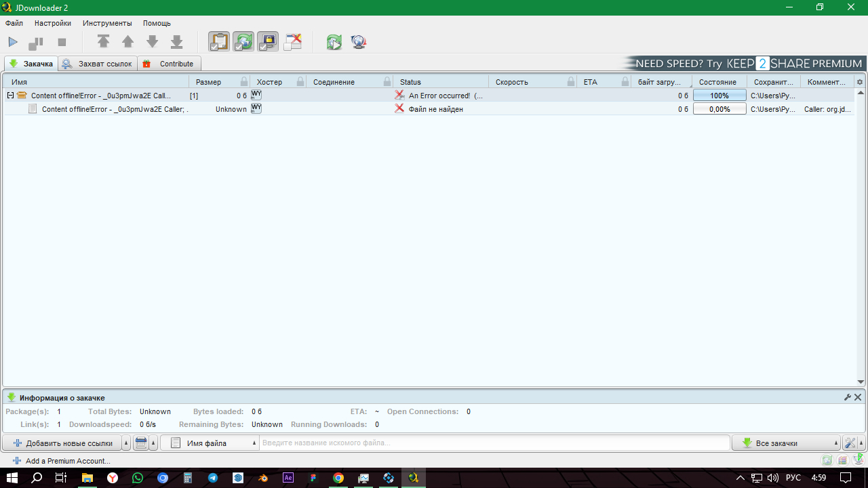The height and width of the screenshot is (488, 868).
Task: Toggle clipboard monitoring button
Action: coord(218,42)
